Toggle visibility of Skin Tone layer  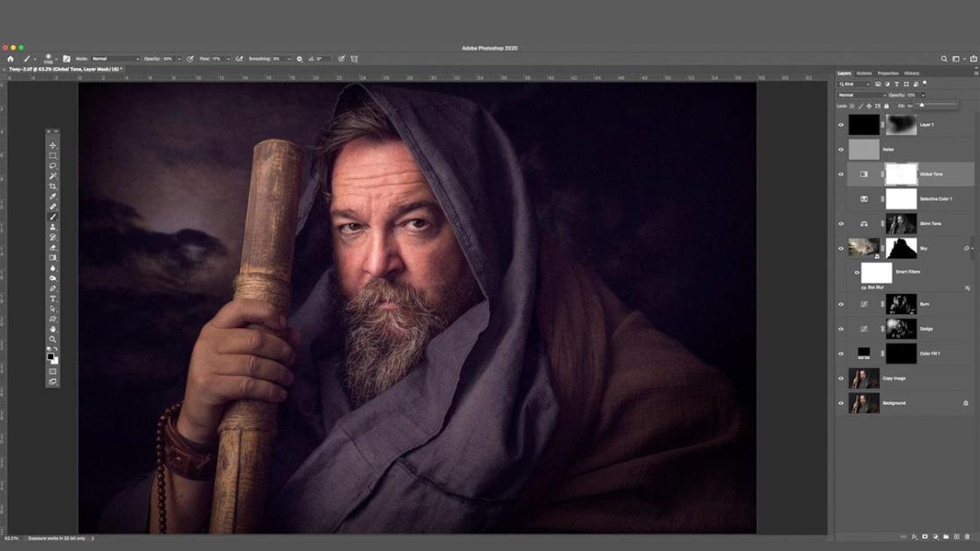coord(840,224)
